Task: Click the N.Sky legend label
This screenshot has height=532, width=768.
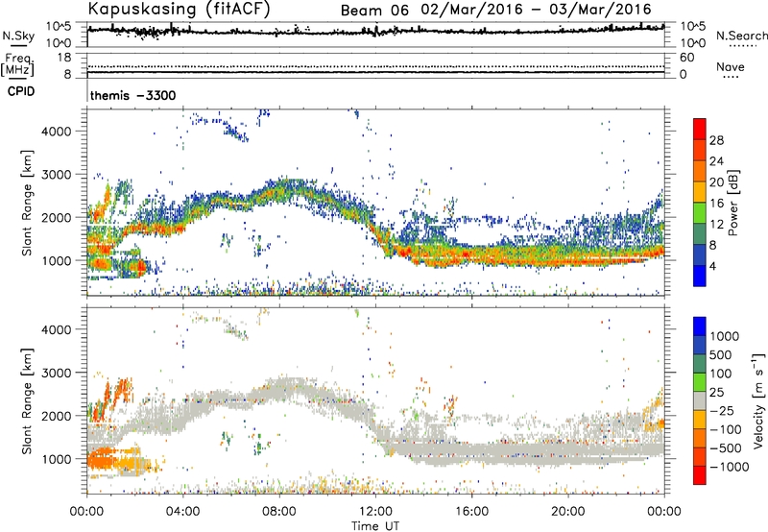Action: pyautogui.click(x=18, y=36)
